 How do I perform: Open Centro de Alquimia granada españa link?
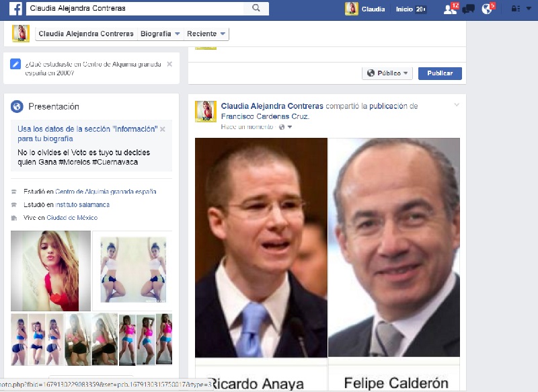point(106,192)
